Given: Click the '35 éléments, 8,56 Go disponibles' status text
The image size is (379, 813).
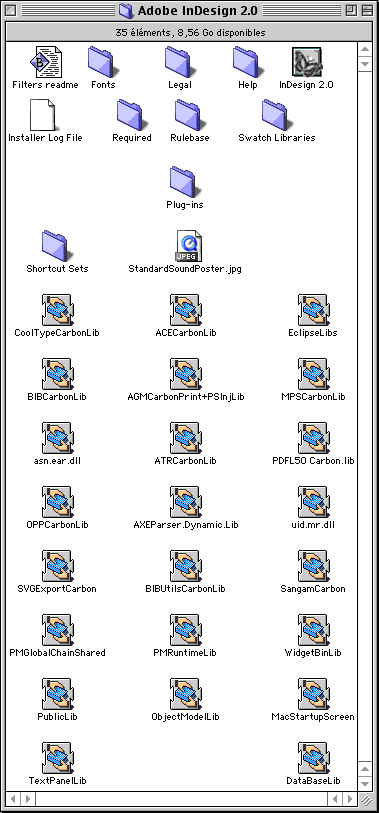Looking at the screenshot, I should [x=190, y=33].
